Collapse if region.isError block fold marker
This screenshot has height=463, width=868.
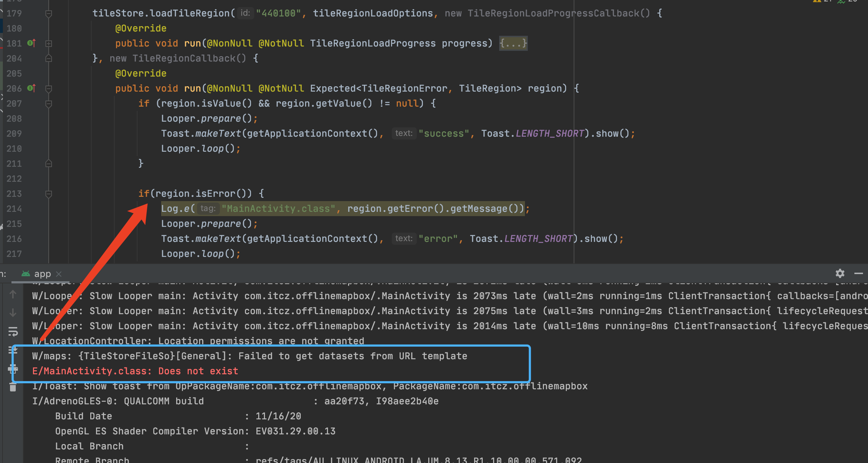49,194
